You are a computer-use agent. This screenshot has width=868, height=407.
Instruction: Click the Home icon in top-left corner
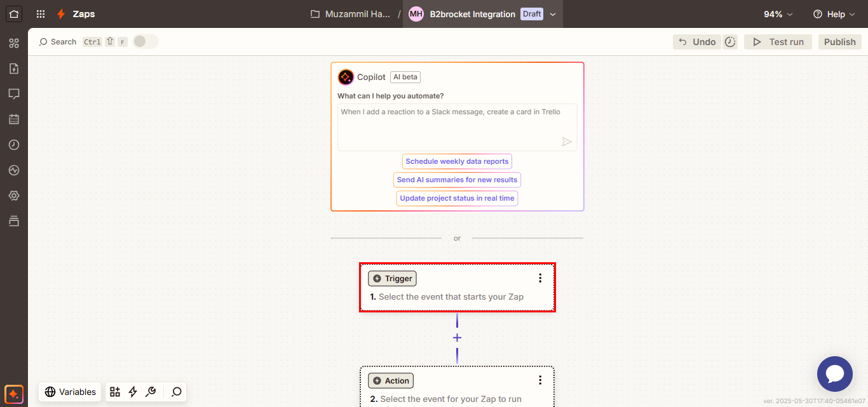pyautogui.click(x=14, y=14)
